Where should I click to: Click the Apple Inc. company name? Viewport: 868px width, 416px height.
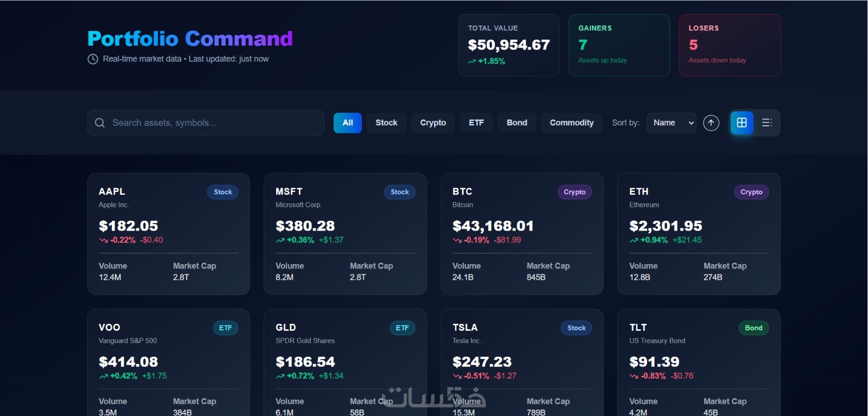click(x=114, y=205)
